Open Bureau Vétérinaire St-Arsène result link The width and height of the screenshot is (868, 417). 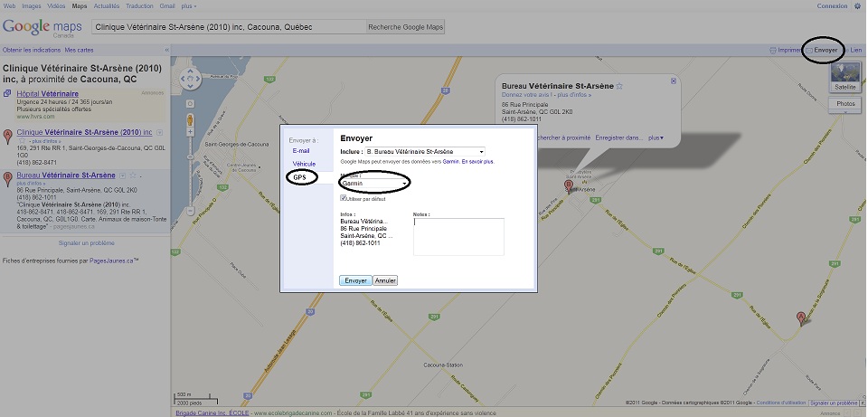(x=66, y=175)
